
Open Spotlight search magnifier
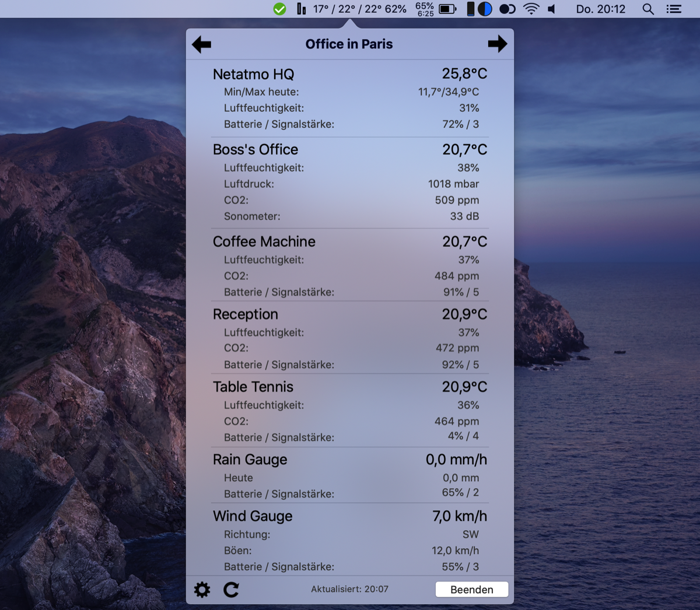(648, 9)
